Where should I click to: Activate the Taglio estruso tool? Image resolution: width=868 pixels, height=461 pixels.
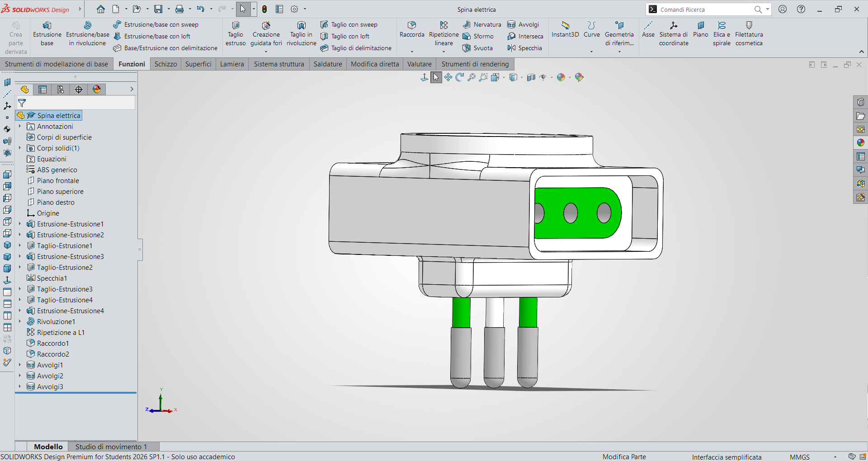(x=236, y=34)
